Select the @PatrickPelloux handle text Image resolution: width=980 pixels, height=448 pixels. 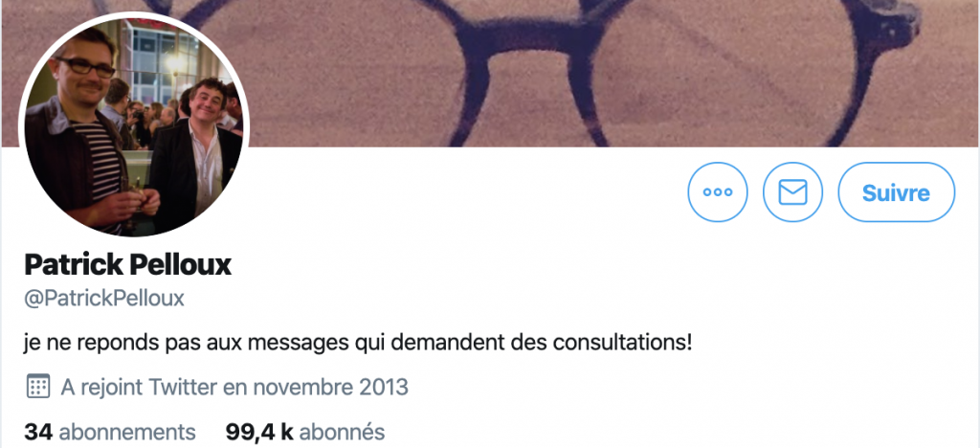(103, 299)
